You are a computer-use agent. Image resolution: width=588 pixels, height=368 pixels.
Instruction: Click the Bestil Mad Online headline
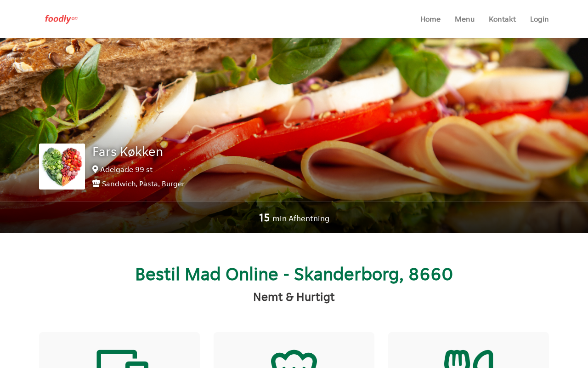[x=294, y=274]
